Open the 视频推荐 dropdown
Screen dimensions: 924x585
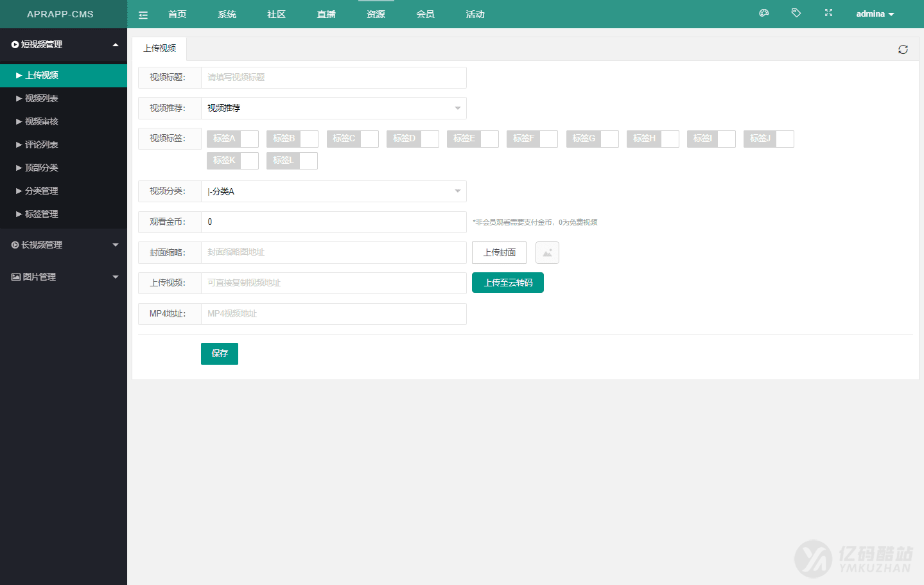tap(333, 109)
